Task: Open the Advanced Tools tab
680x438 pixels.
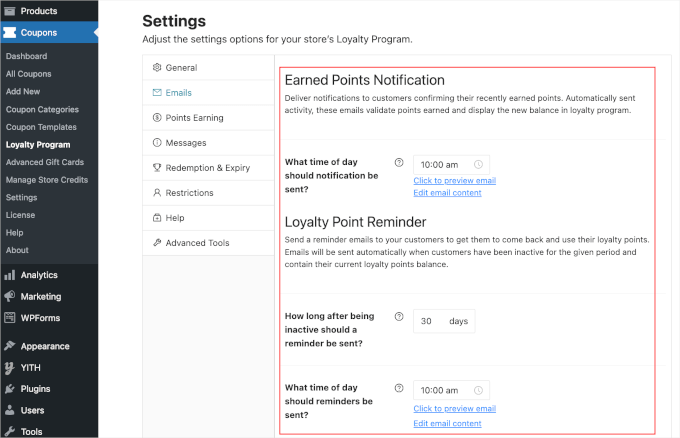Action: point(197,243)
